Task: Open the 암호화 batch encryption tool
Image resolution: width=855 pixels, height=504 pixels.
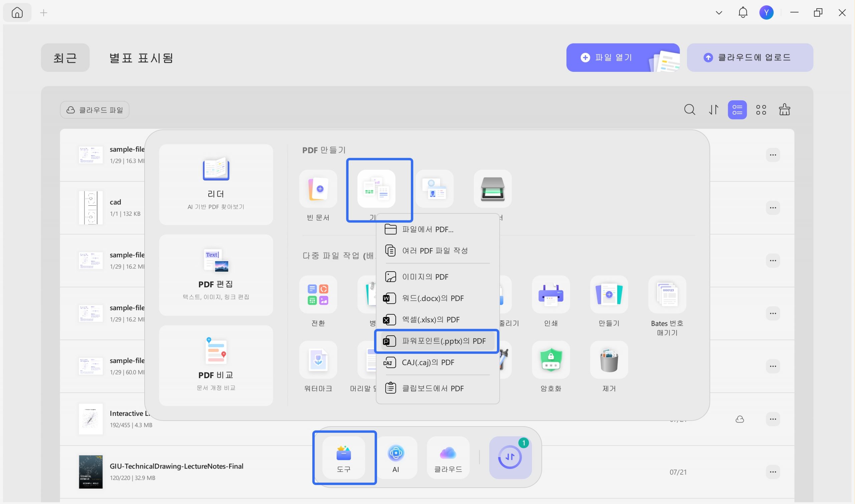Action: pyautogui.click(x=551, y=360)
